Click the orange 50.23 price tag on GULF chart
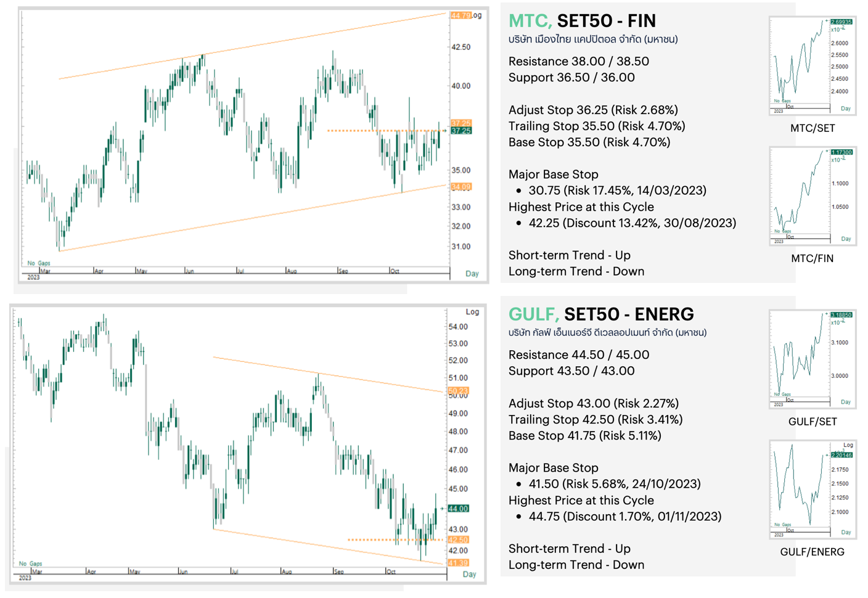Screen dimensions: 868x598 coord(459,391)
